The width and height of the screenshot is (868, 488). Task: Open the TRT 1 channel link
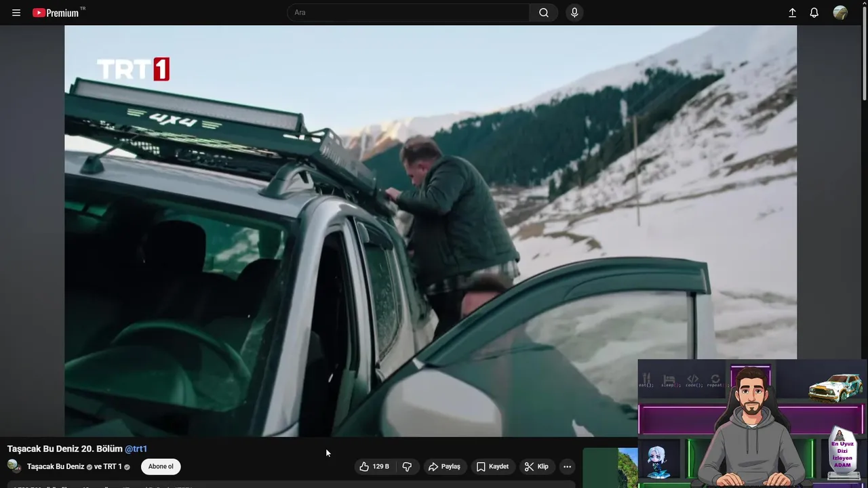pos(112,466)
